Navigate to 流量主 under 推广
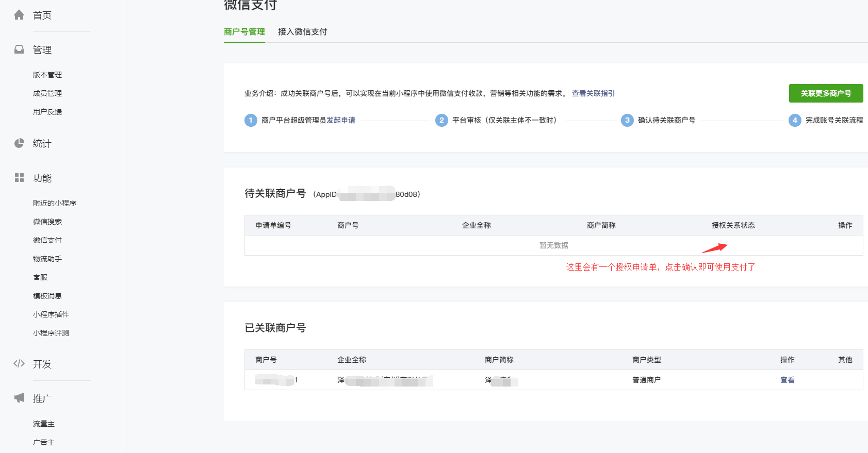Image resolution: width=868 pixels, height=453 pixels. pos(44,424)
